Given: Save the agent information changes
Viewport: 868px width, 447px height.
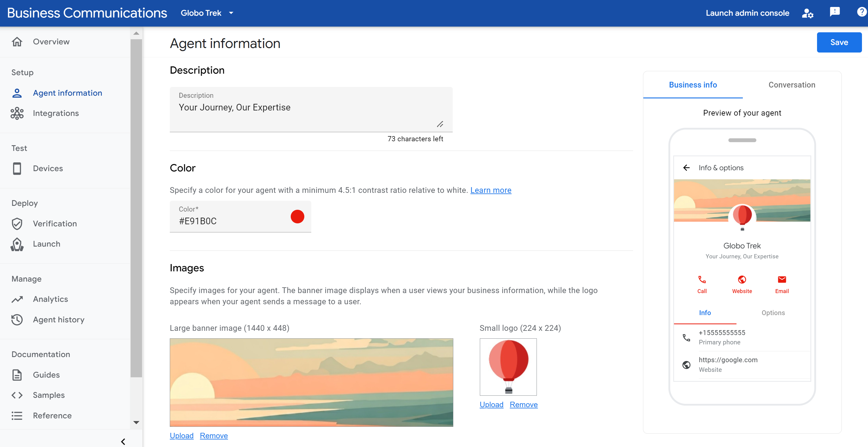Looking at the screenshot, I should (x=838, y=41).
